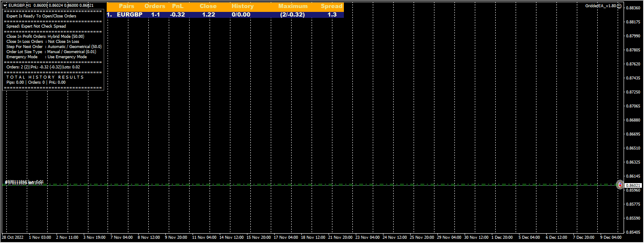Screen dimensions: 644x243
Task: Click the Spread column header
Action: (x=332, y=6)
